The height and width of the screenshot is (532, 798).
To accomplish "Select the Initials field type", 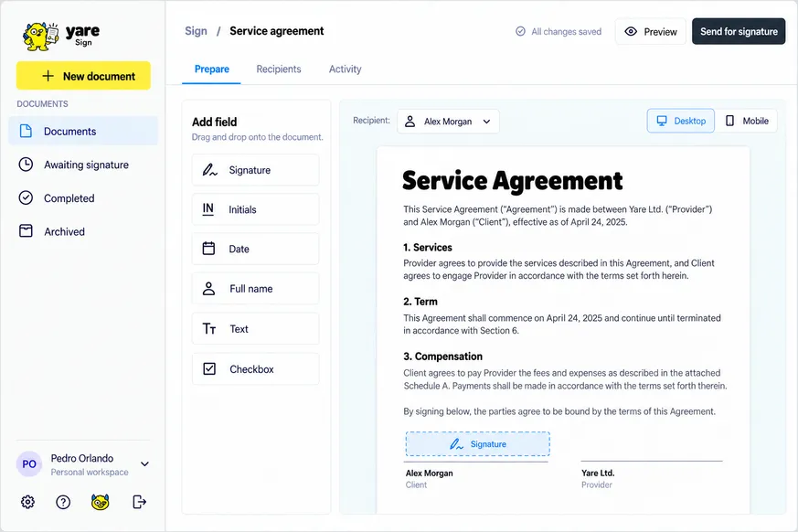I will coord(255,209).
